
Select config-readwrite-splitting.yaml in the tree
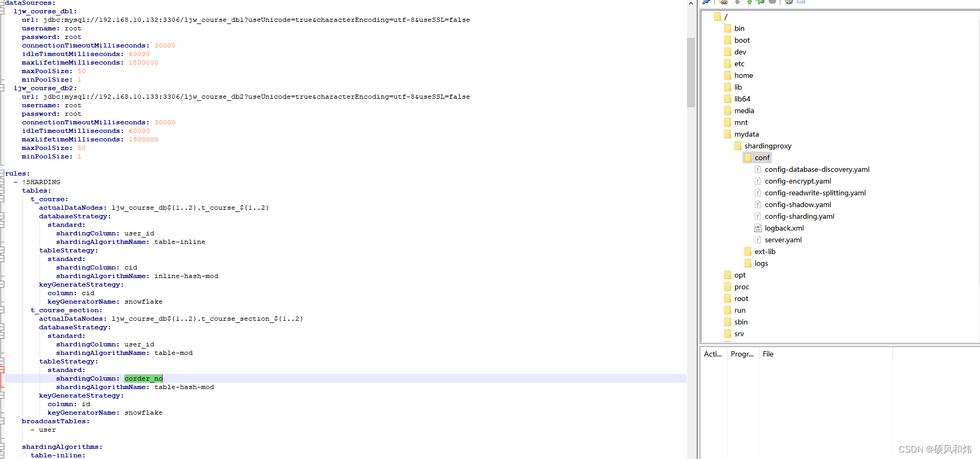[815, 193]
